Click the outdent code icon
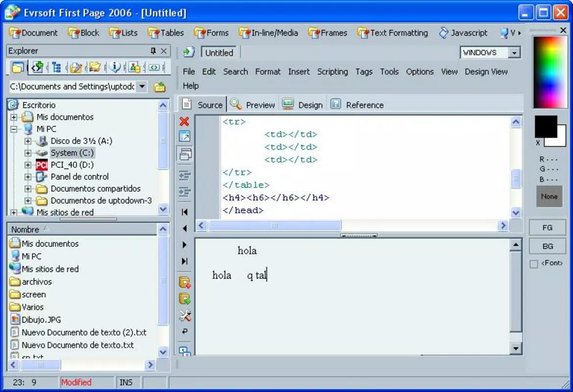573x392 pixels. click(x=184, y=176)
